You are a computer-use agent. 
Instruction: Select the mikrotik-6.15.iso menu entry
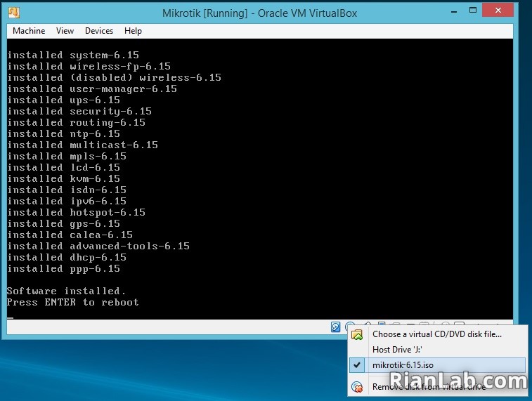tap(437, 365)
